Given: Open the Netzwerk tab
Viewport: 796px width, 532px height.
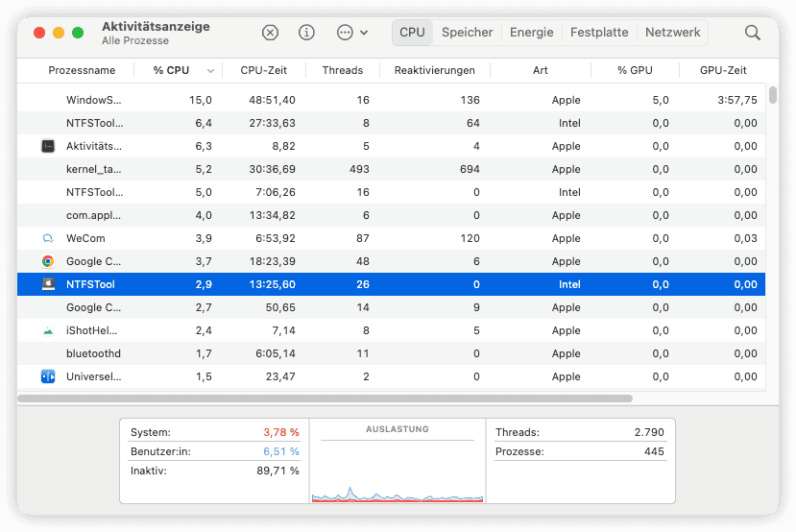Looking at the screenshot, I should pyautogui.click(x=673, y=33).
